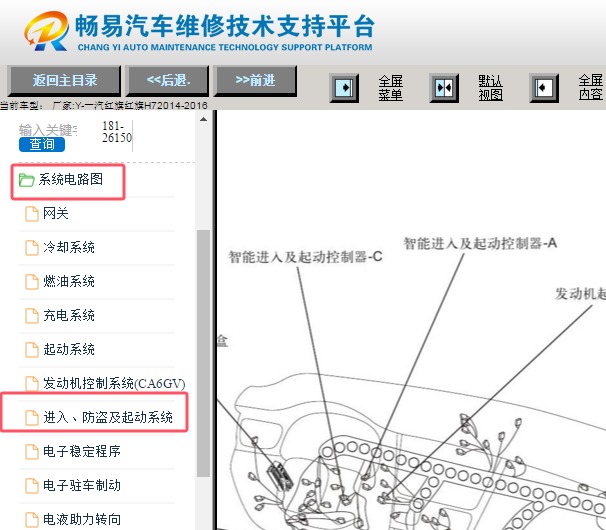This screenshot has width=606, height=530.
Task: Open the 充电系统 tree item
Action: click(69, 315)
